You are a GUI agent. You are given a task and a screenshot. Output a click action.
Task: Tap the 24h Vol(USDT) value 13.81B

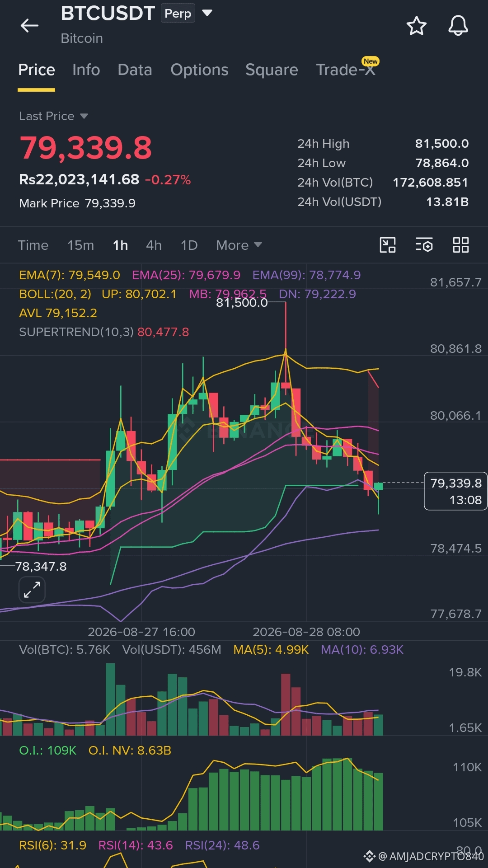[x=447, y=202]
